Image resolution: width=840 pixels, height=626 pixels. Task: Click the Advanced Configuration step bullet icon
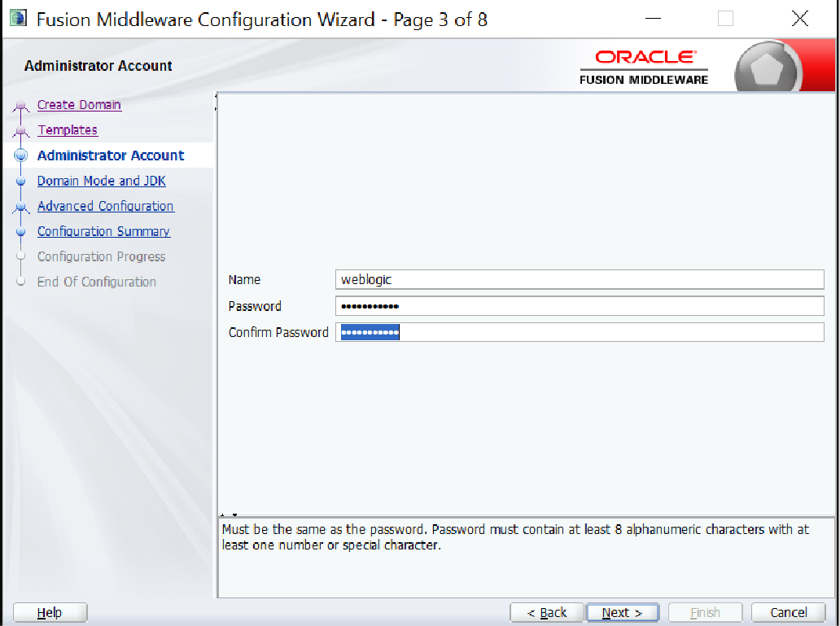click(x=21, y=207)
